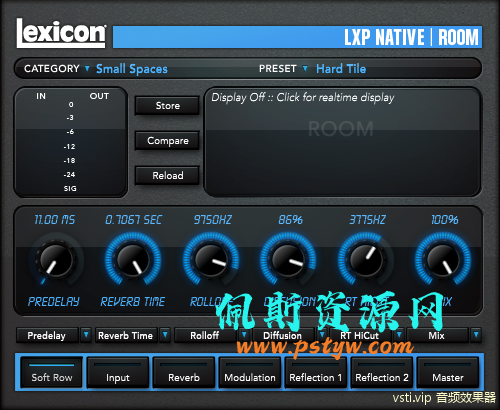Click the 9750HZ rolloff value
Viewport: 500px width, 410px height.
(212, 220)
